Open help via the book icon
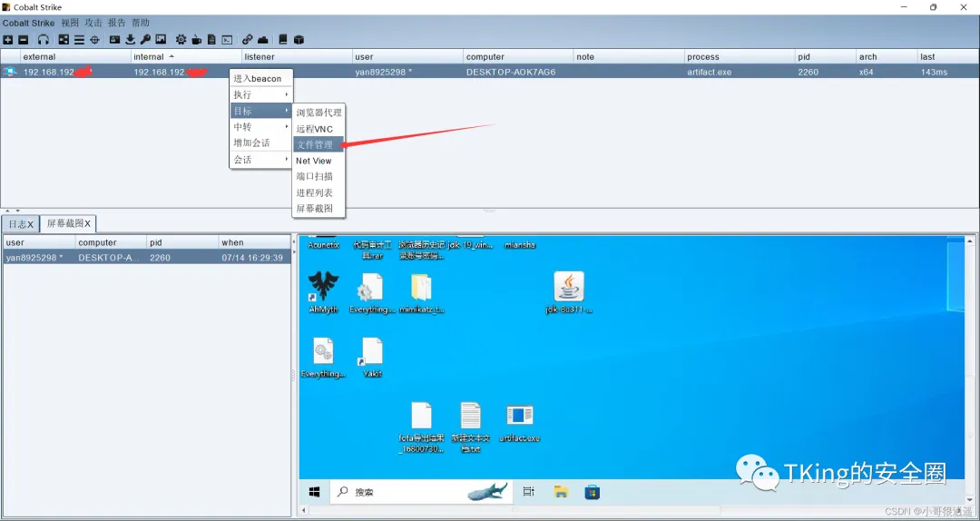Image resolution: width=980 pixels, height=521 pixels. point(283,39)
